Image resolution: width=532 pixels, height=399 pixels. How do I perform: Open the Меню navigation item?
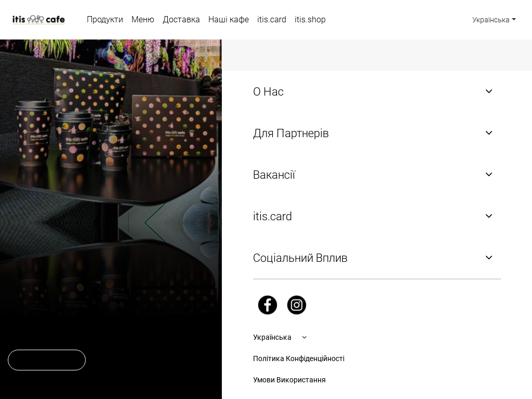pos(143,20)
